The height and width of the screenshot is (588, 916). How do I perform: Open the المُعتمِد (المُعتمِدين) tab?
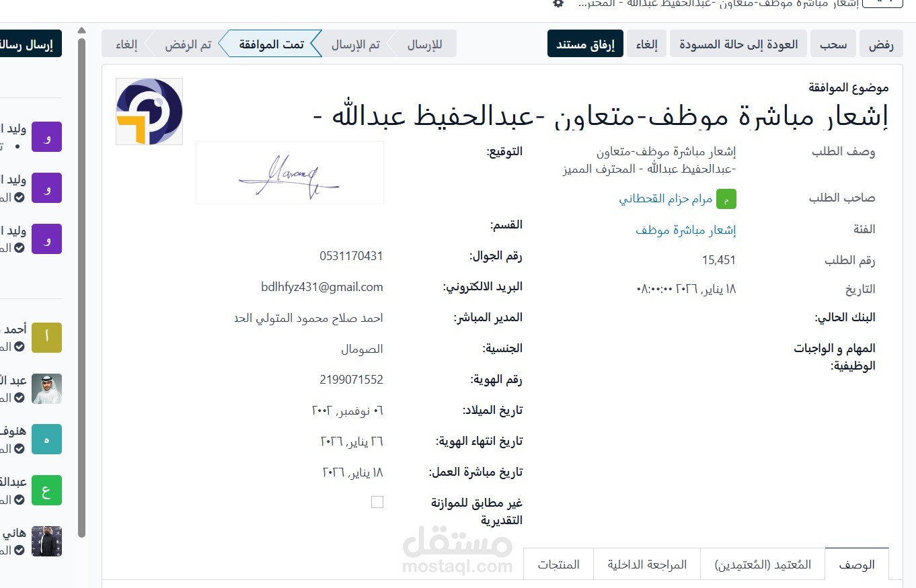coord(763,564)
